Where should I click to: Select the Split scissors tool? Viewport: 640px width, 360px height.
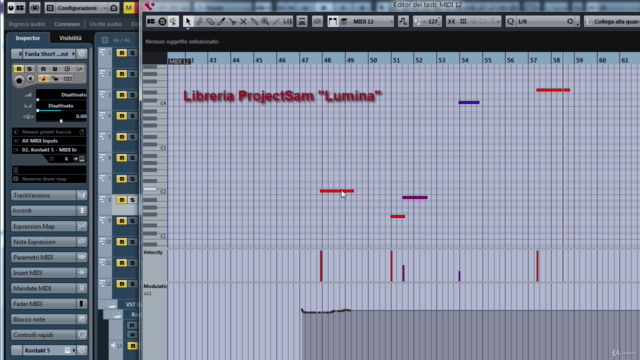[232, 22]
